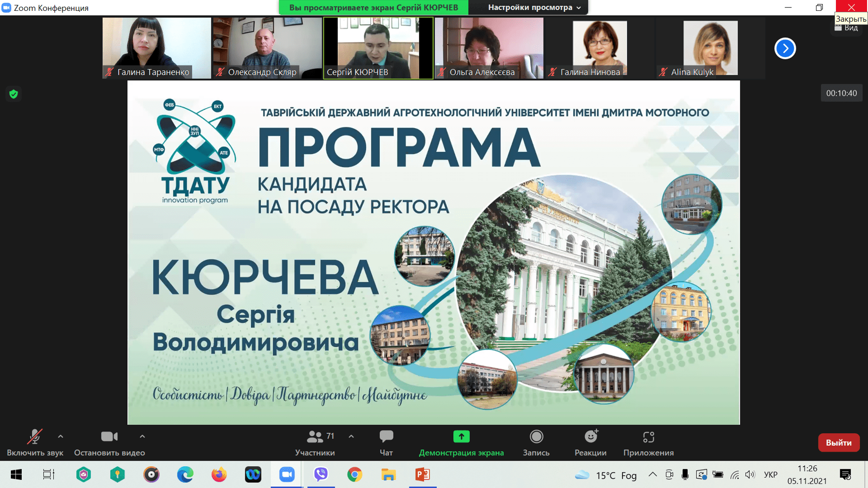
Task: Open the volume control in tray
Action: coord(750,474)
